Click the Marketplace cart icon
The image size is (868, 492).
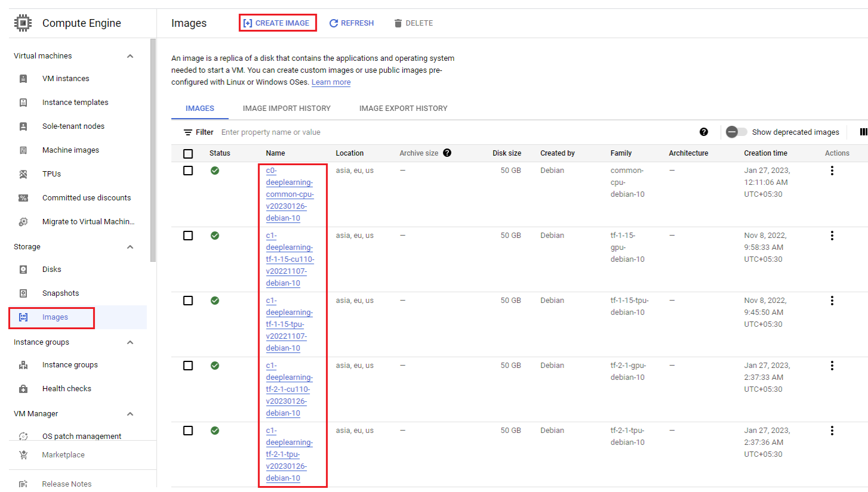tap(23, 455)
